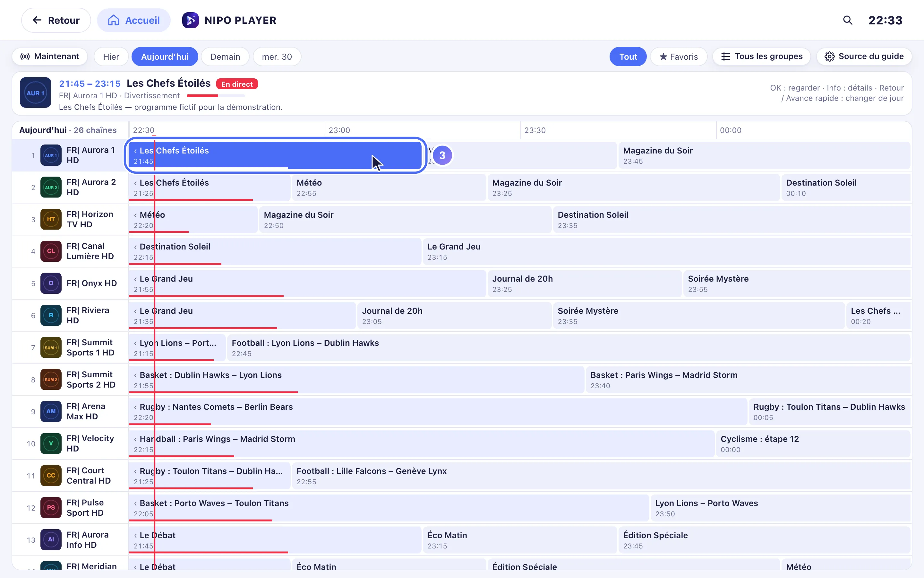
Task: Switch to the Demain day tab
Action: pos(225,57)
